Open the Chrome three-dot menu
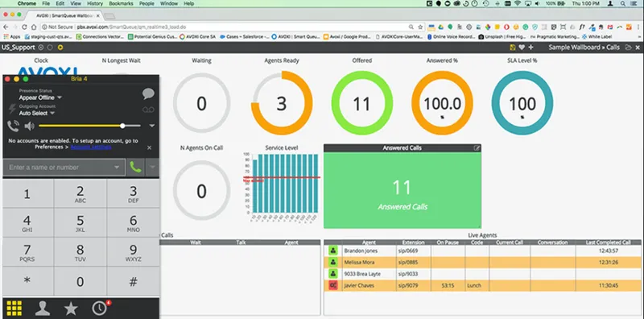This screenshot has height=319, width=644. 638,27
